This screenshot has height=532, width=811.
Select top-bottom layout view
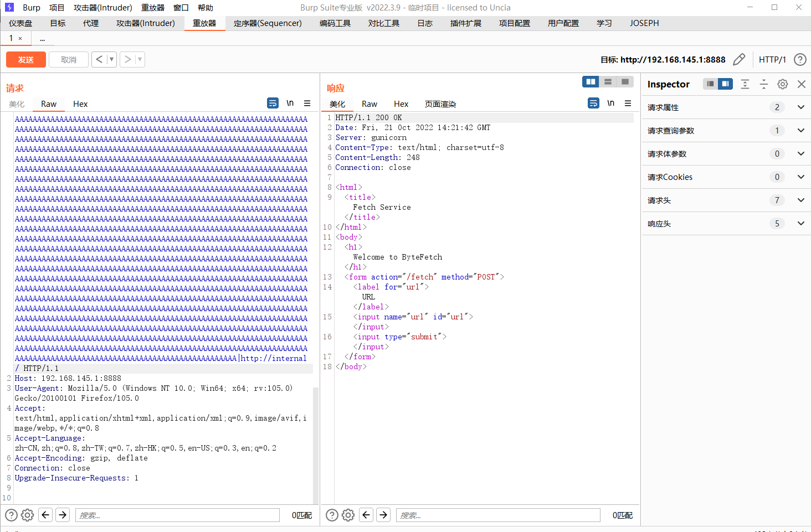point(608,81)
